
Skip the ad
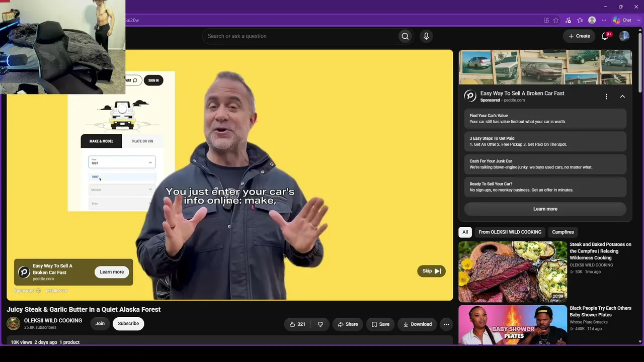click(x=431, y=271)
